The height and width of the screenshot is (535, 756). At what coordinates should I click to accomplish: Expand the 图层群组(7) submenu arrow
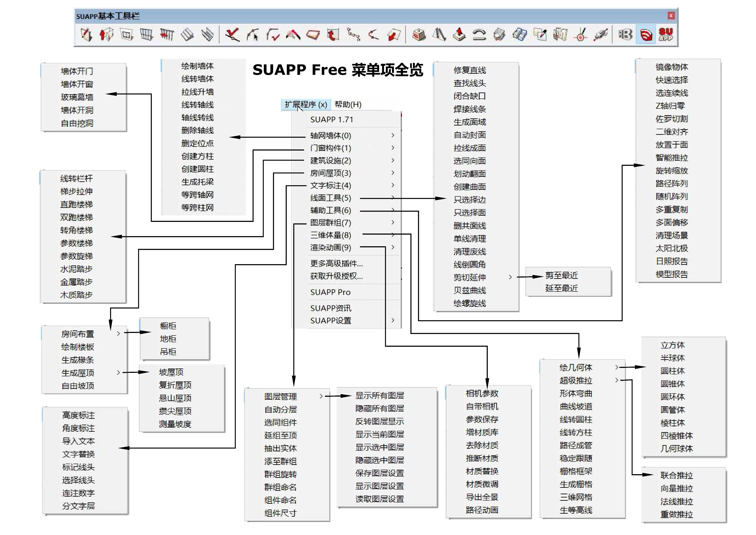click(x=393, y=223)
